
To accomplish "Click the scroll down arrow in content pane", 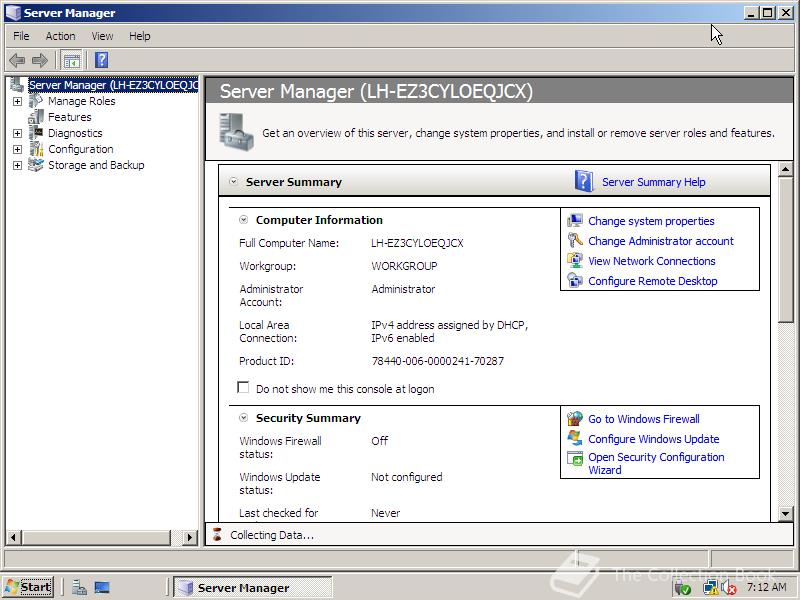I will click(786, 514).
